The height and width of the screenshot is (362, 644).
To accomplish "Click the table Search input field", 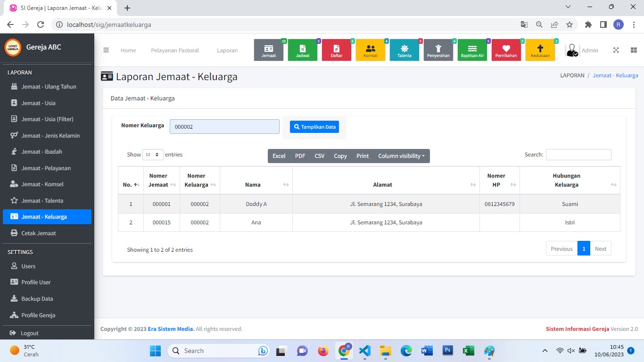I will coord(578,155).
